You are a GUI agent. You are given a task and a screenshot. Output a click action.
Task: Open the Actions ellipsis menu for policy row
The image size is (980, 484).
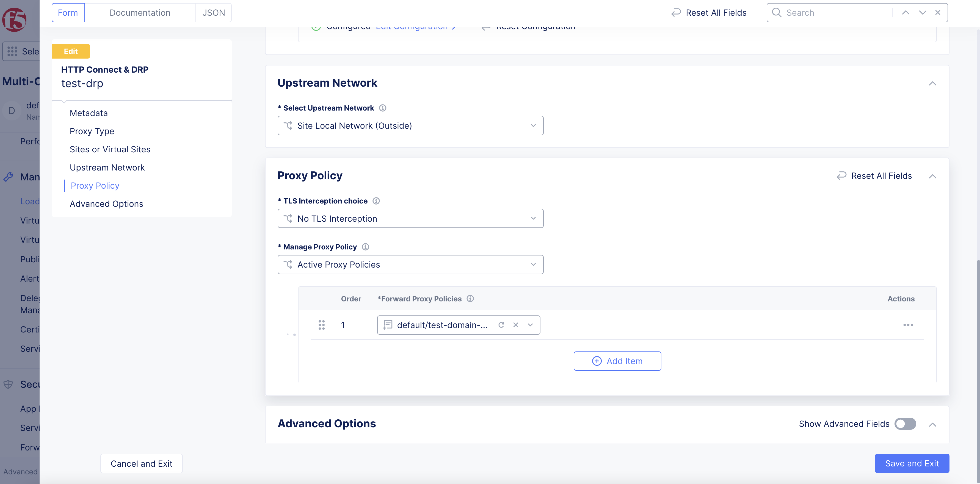point(909,325)
